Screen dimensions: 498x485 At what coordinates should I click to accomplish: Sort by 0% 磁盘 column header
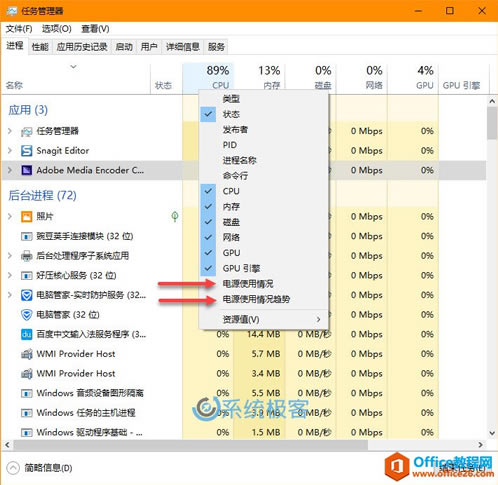tap(311, 78)
